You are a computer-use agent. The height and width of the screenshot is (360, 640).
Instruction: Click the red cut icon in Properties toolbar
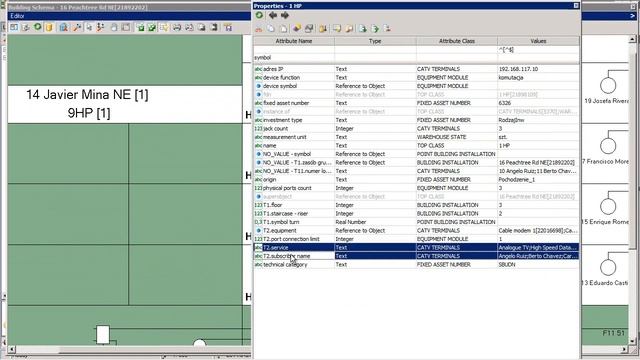[x=259, y=29]
